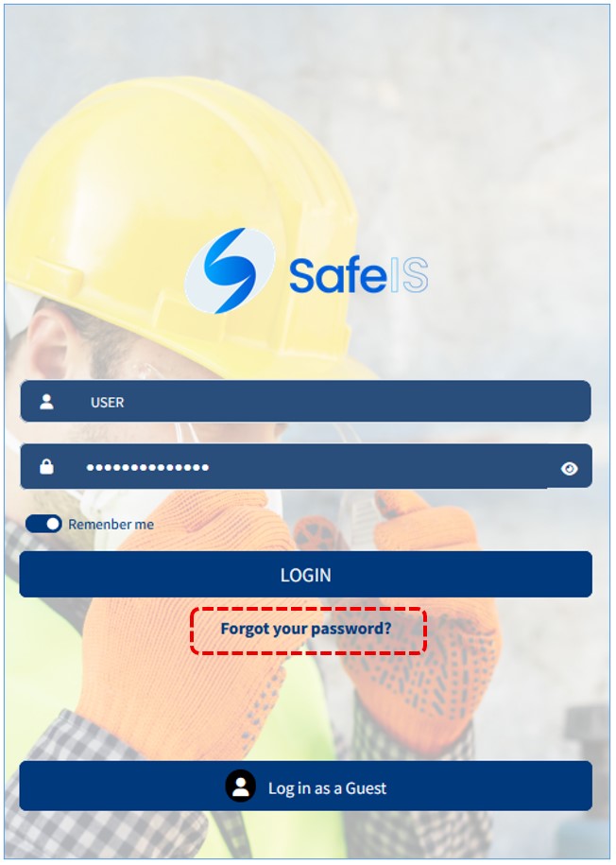Click the "Remenber me" label text
The width and height of the screenshot is (616, 865).
point(111,524)
